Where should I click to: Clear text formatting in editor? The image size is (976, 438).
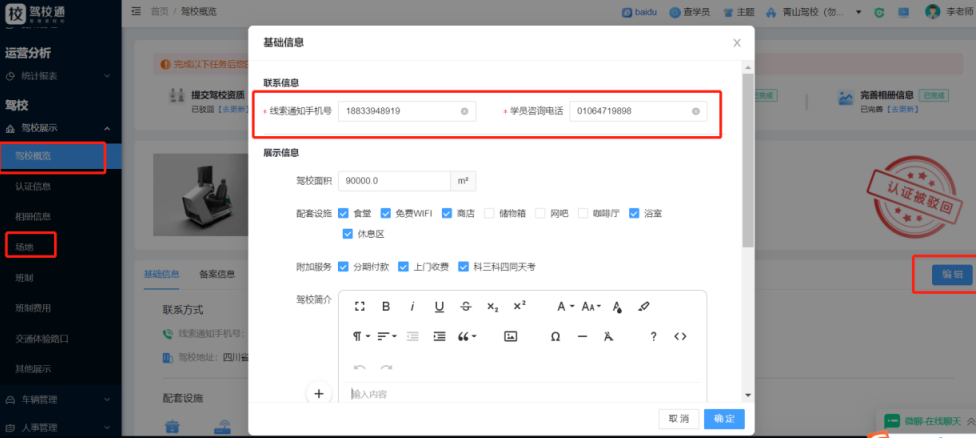[609, 336]
